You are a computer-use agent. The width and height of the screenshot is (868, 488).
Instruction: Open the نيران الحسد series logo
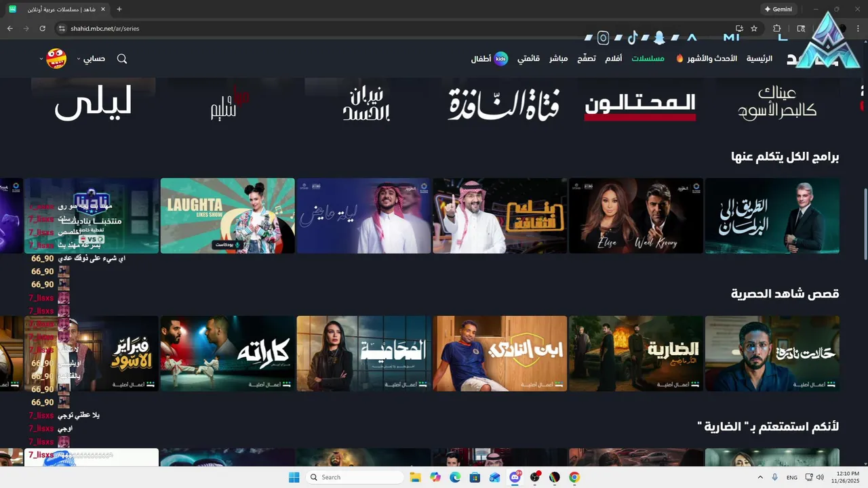366,104
